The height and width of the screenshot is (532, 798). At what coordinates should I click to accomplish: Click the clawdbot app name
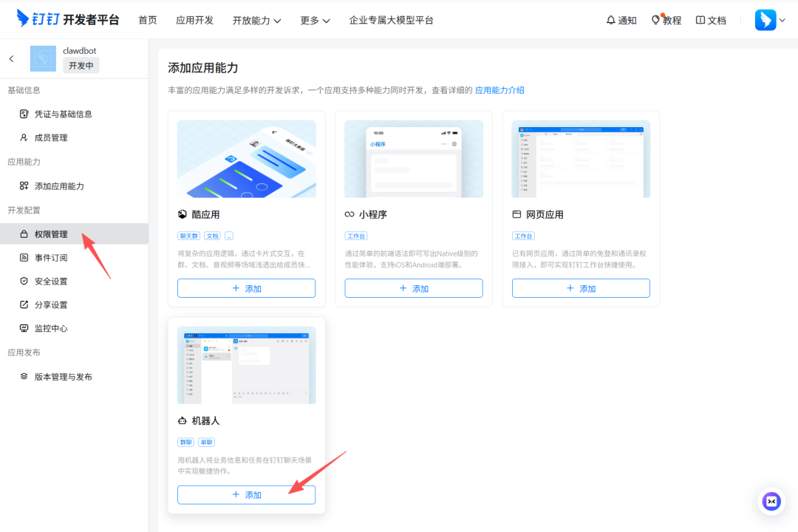pos(79,50)
